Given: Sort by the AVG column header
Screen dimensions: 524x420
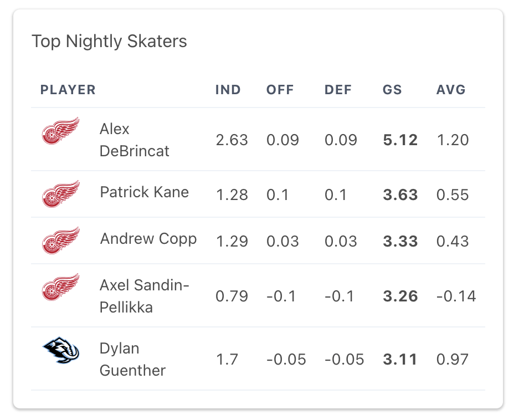Looking at the screenshot, I should click(450, 90).
